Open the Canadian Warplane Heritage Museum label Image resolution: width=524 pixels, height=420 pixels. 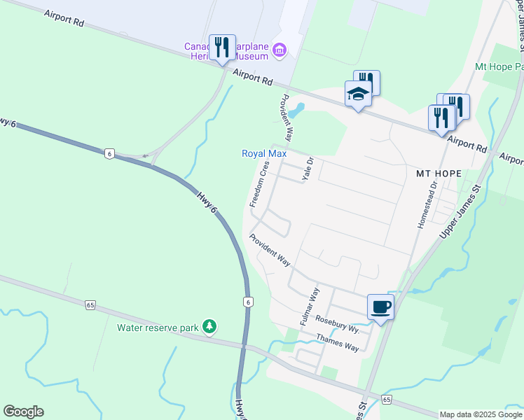226,51
